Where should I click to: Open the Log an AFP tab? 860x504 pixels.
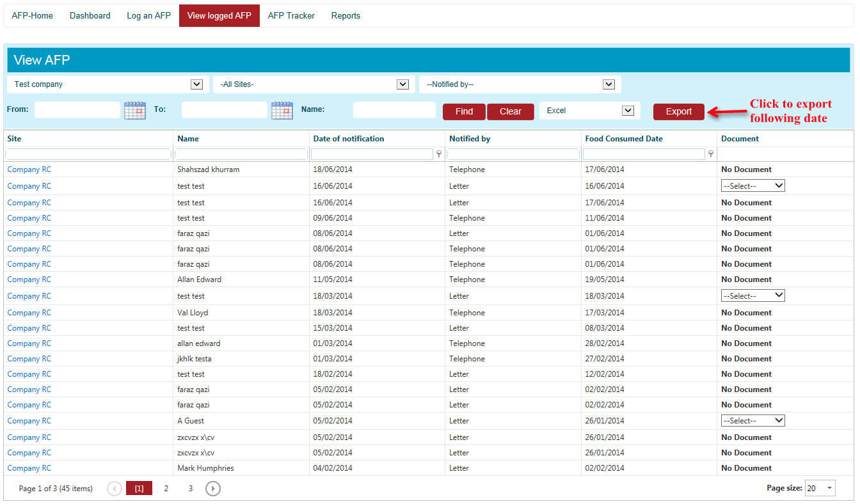click(x=148, y=15)
